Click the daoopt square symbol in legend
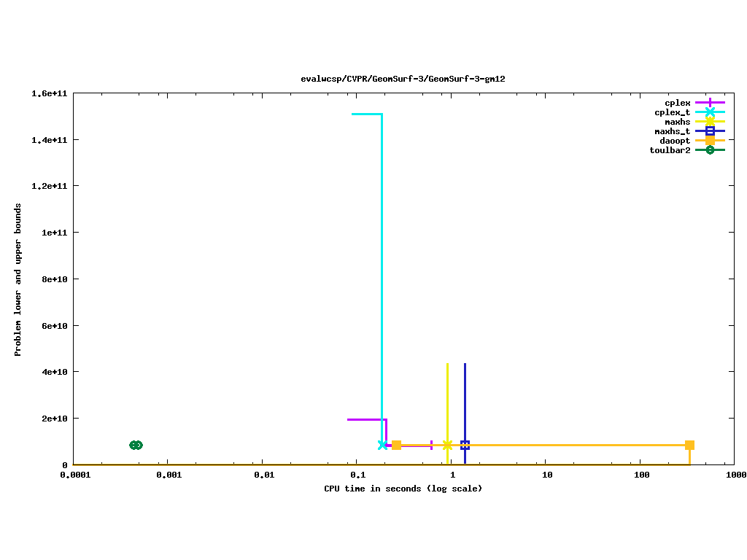The height and width of the screenshot is (560, 747). click(710, 141)
